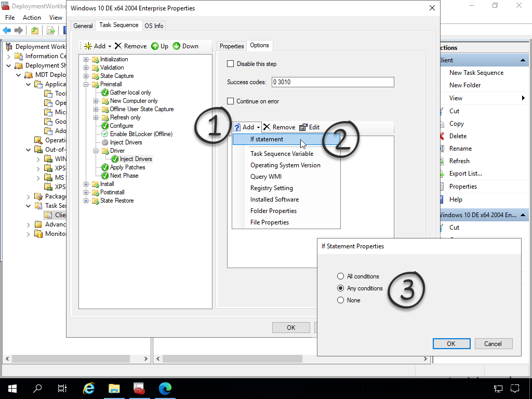Image resolution: width=532 pixels, height=399 pixels.
Task: Expand New Computer only group
Action: (96, 101)
